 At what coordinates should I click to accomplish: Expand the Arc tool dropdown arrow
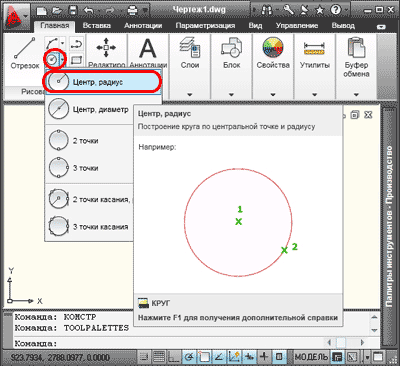[62, 43]
